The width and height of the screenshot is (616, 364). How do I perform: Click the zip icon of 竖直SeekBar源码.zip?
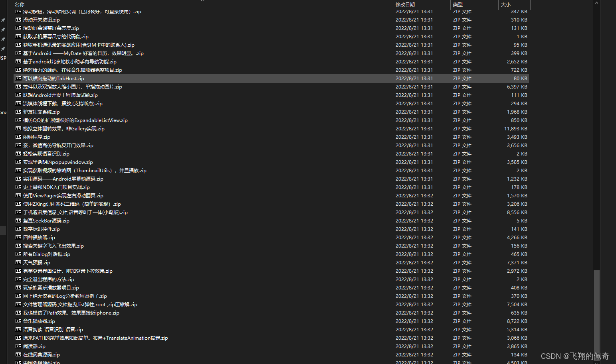click(18, 220)
